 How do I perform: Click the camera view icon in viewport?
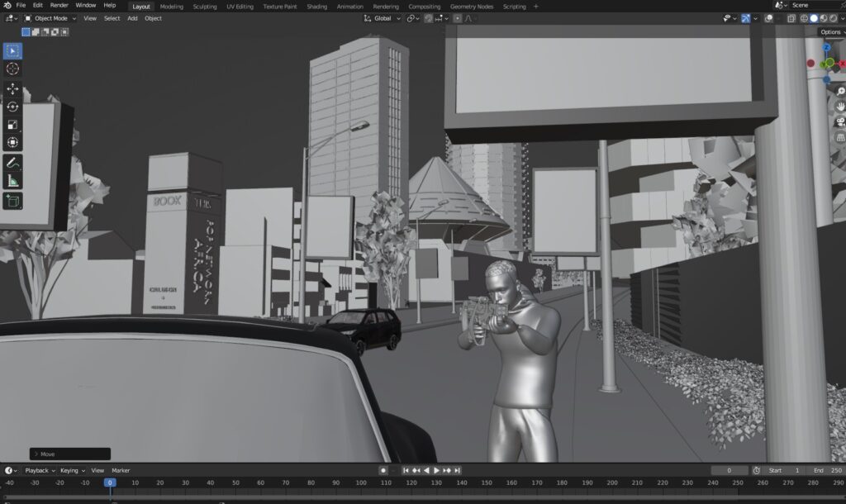click(840, 121)
